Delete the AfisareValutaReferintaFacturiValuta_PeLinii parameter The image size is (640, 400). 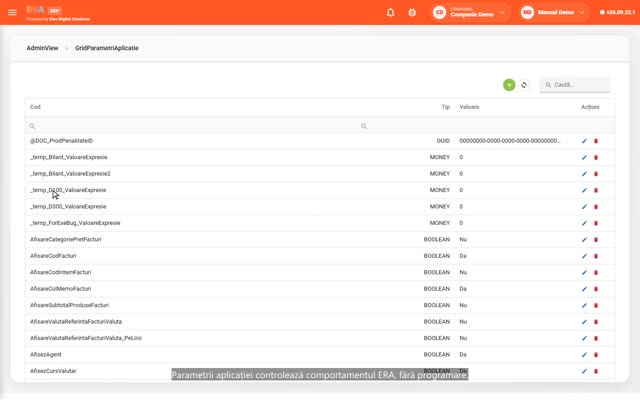coord(596,338)
